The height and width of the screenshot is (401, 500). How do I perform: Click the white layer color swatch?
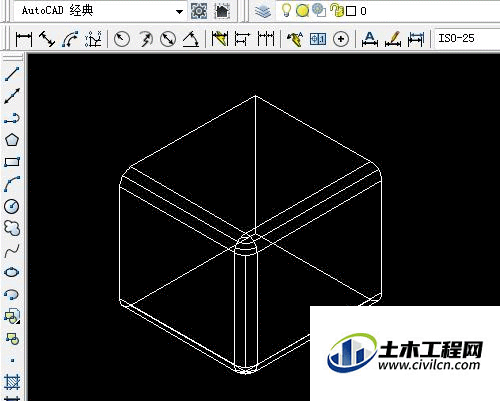click(351, 12)
